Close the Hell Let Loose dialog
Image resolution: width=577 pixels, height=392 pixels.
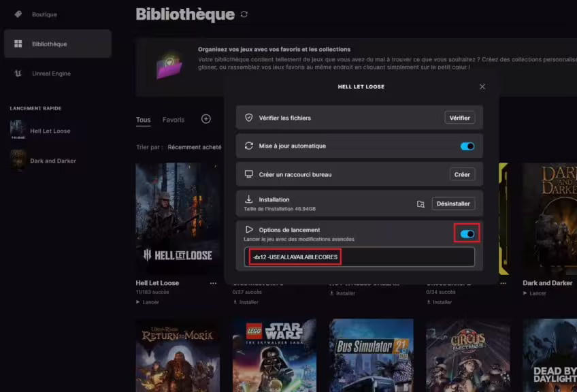pos(482,86)
